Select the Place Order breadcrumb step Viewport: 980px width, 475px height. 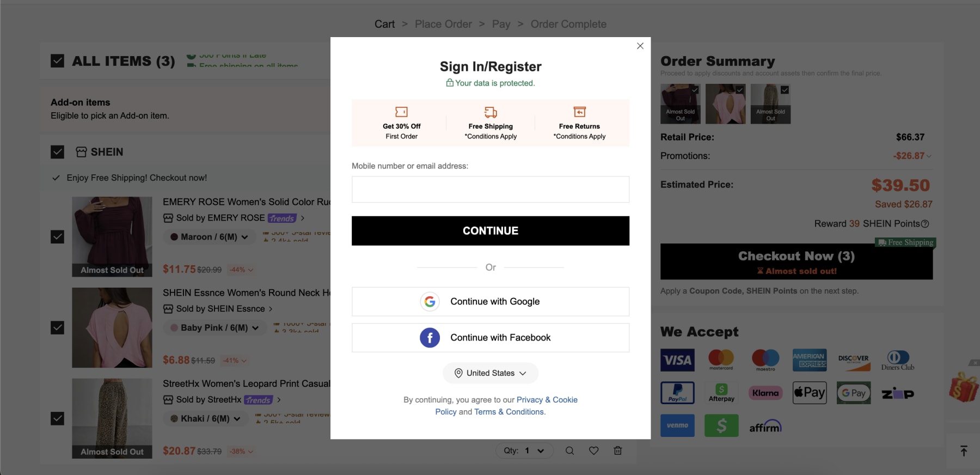click(443, 24)
